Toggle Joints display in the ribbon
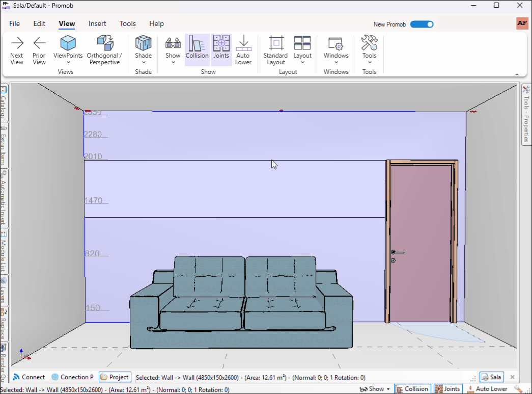The height and width of the screenshot is (394, 532). tap(221, 50)
